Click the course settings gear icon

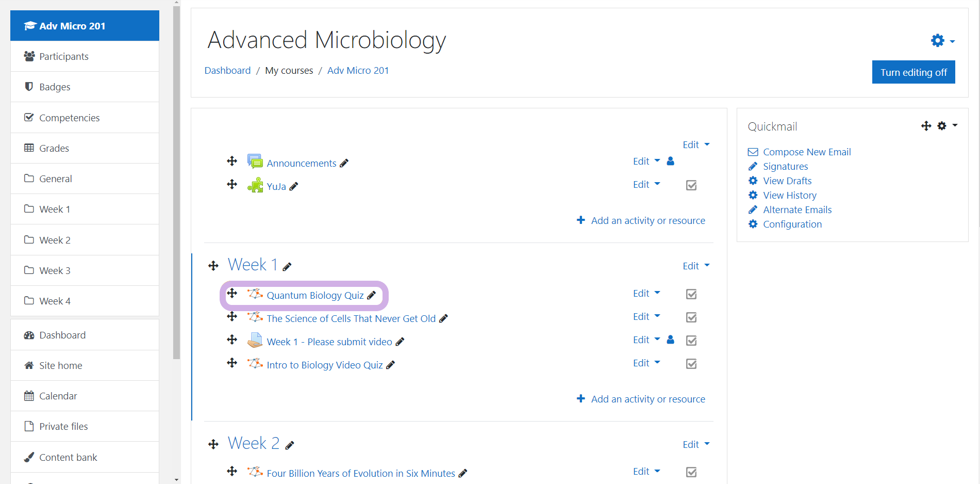tap(938, 40)
